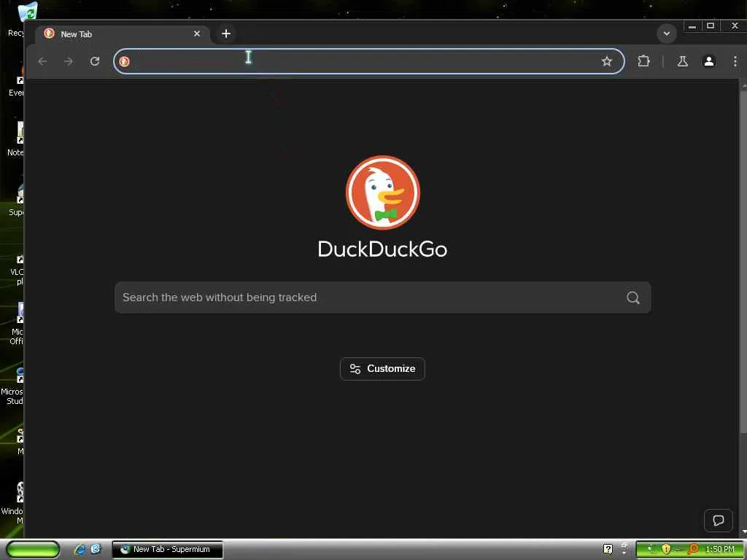Click the help question mark tray icon

(x=608, y=549)
